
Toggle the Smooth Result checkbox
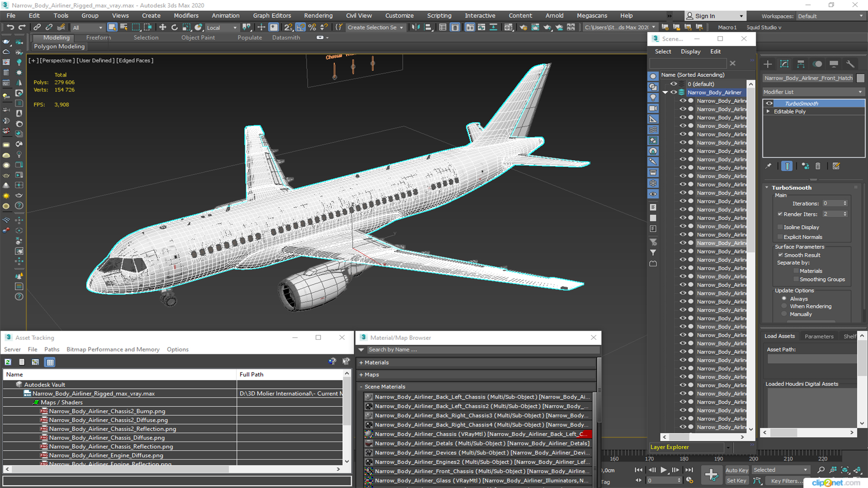pos(780,255)
